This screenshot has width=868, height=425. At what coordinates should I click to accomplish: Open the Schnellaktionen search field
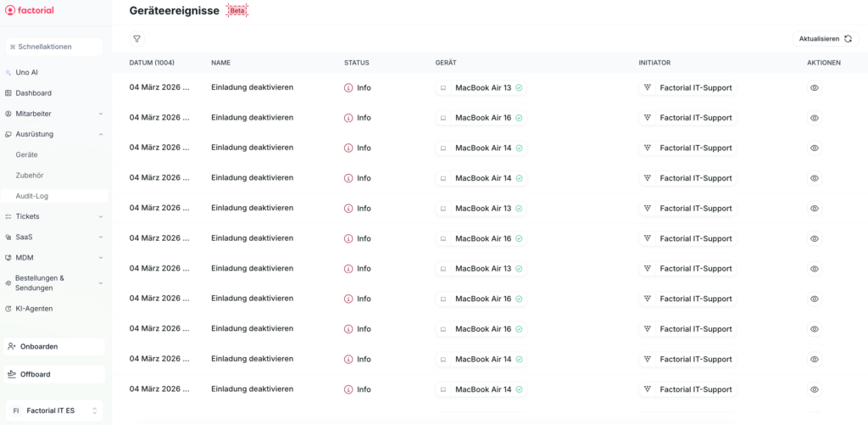[x=53, y=47]
